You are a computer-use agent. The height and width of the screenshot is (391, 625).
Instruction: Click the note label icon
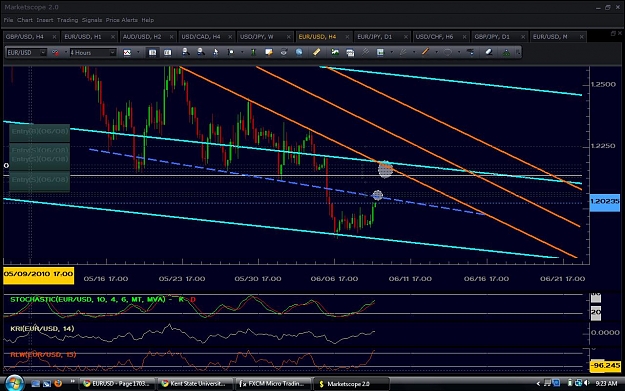(x=269, y=52)
